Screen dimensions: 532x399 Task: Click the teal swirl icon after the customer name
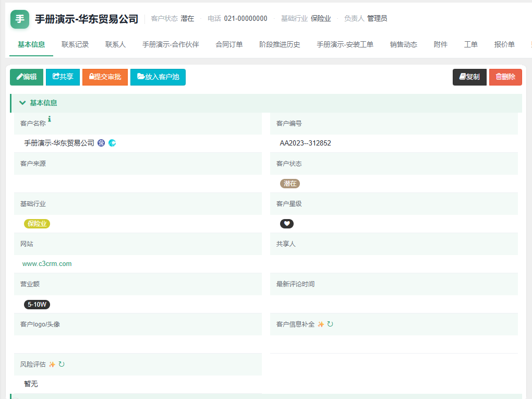point(112,143)
